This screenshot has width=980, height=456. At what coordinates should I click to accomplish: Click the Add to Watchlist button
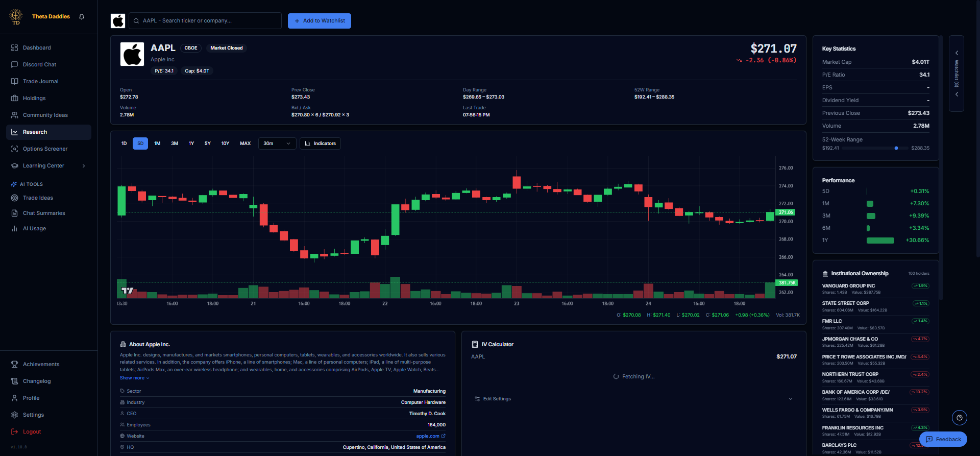(320, 21)
